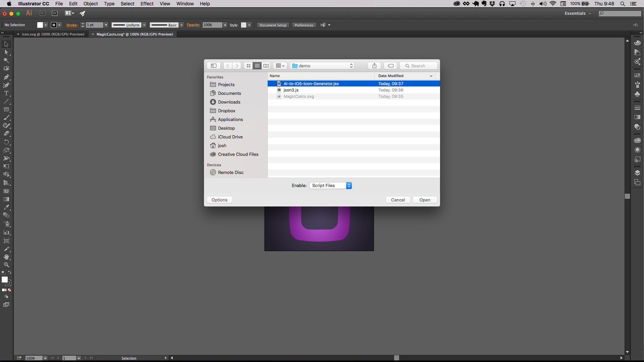Open the Transparency panel
644x362 pixels.
coord(638,127)
